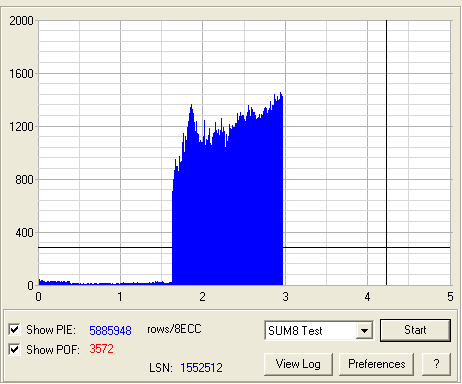The height and width of the screenshot is (384, 462).
Task: Click the question mark help button
Action: point(436,364)
